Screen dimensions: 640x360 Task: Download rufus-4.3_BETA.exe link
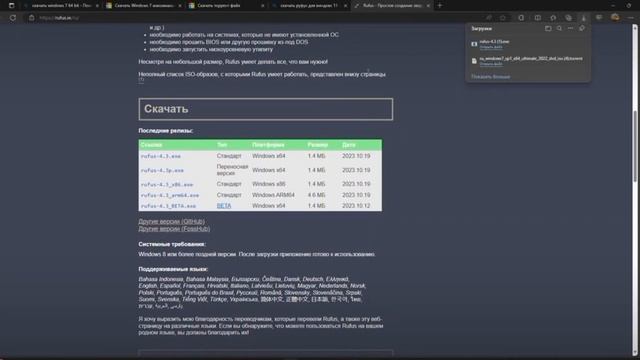169,206
